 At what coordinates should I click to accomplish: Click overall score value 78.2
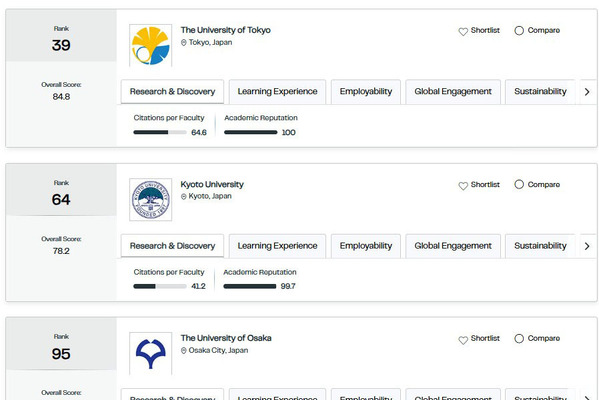(61, 251)
